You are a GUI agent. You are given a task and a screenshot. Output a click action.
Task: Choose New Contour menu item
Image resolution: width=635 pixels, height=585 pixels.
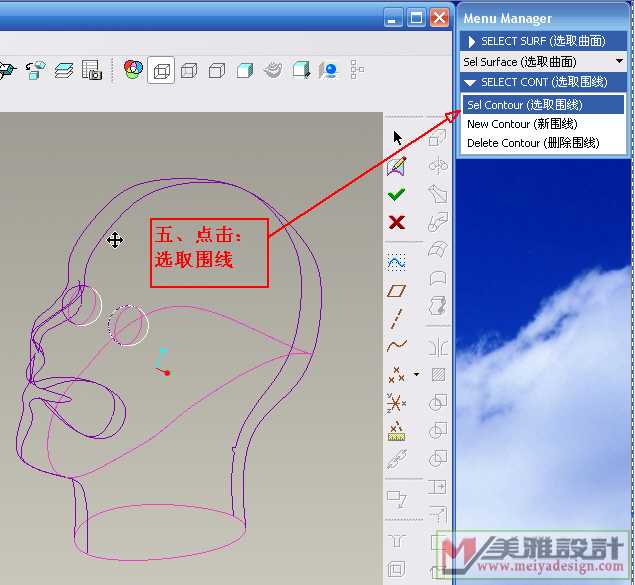pyautogui.click(x=543, y=124)
